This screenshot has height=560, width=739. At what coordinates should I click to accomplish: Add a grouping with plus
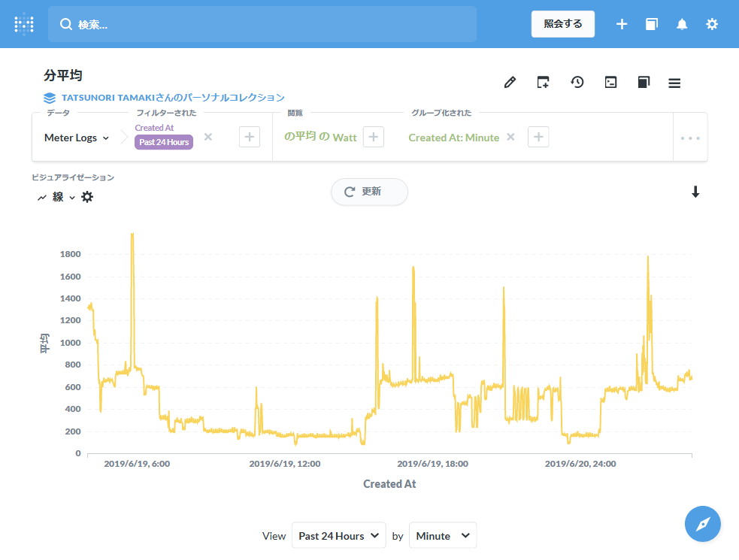538,137
